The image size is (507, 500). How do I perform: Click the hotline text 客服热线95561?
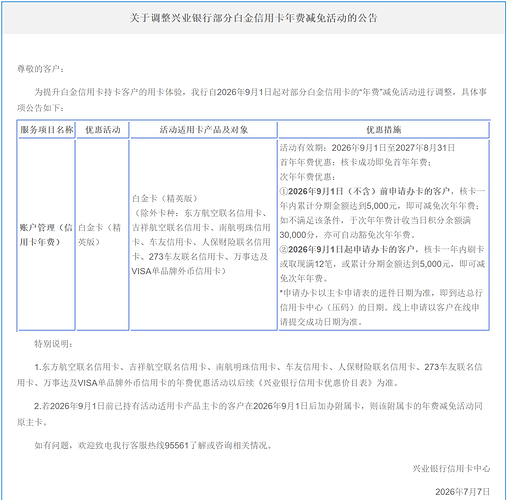click(160, 445)
